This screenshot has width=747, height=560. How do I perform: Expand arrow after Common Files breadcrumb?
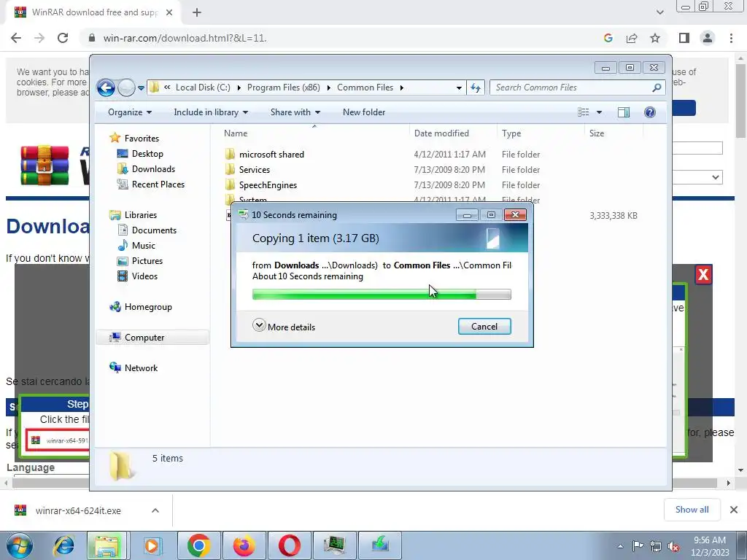(402, 87)
